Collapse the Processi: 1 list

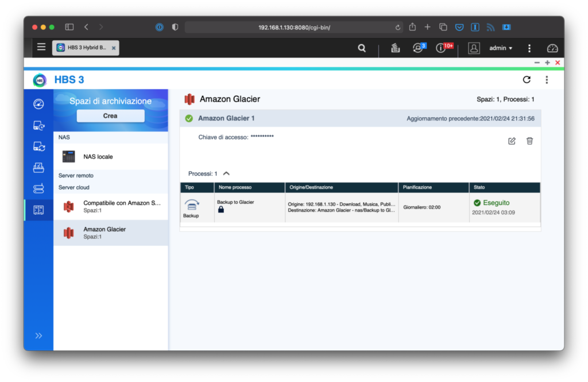click(226, 173)
